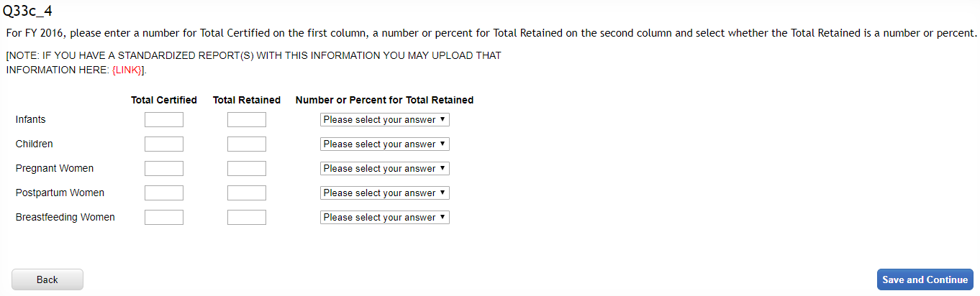Open Pregnant Women retained type dropdown
This screenshot has width=980, height=296.
pyautogui.click(x=384, y=169)
